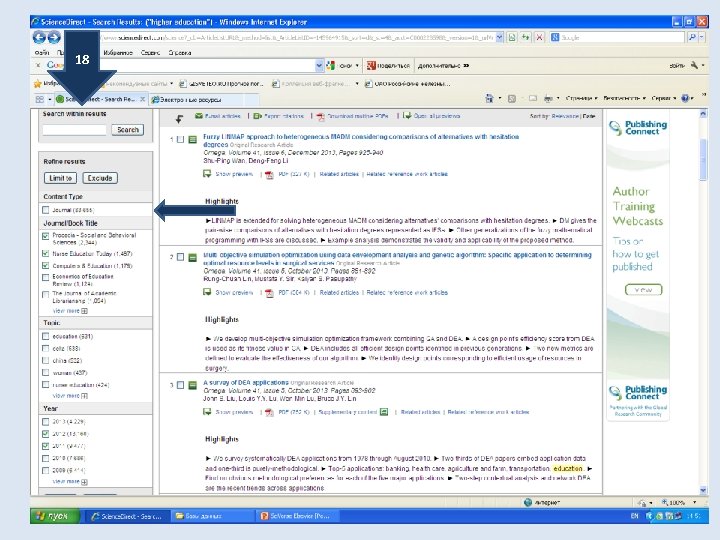The height and width of the screenshot is (540, 720).
Task: Uncheck Nurse Education Today checkbox
Action: [45, 253]
